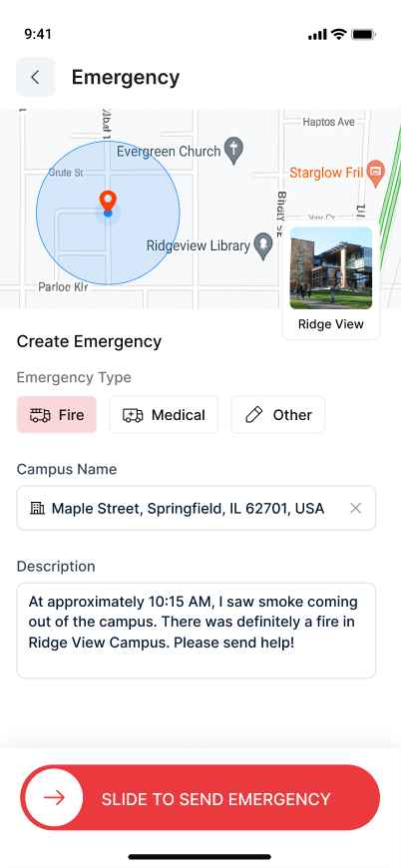Click the red location pin on map
Image resolution: width=401 pixels, height=868 pixels.
[x=108, y=201]
